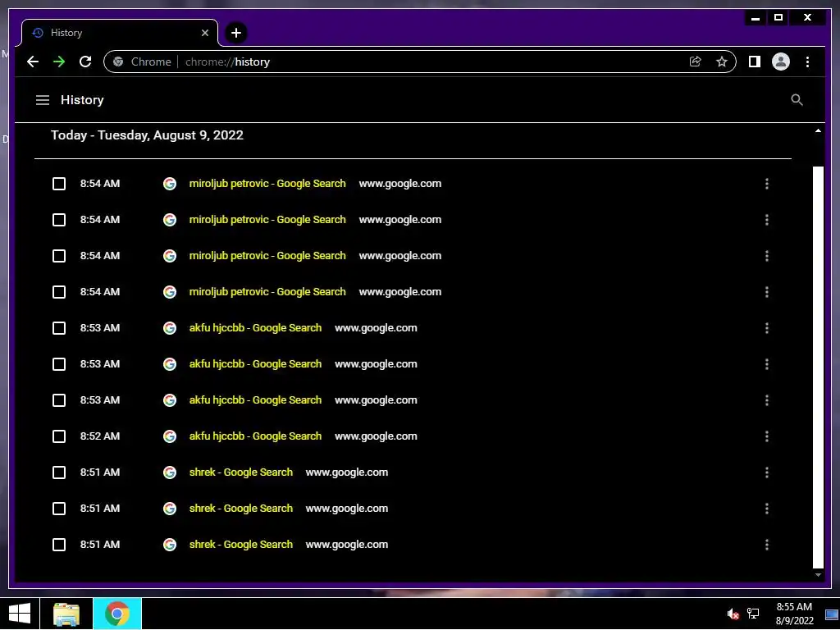Open the topmost shrek Google Search link

pos(240,472)
